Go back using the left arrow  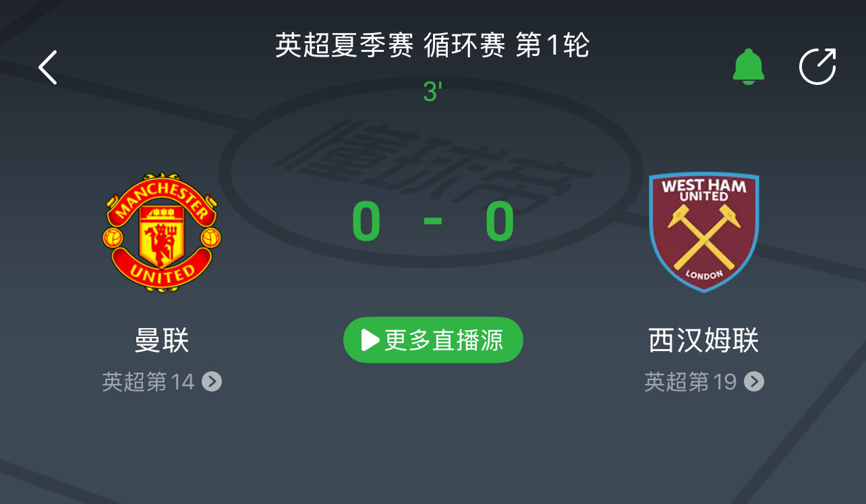click(x=48, y=67)
